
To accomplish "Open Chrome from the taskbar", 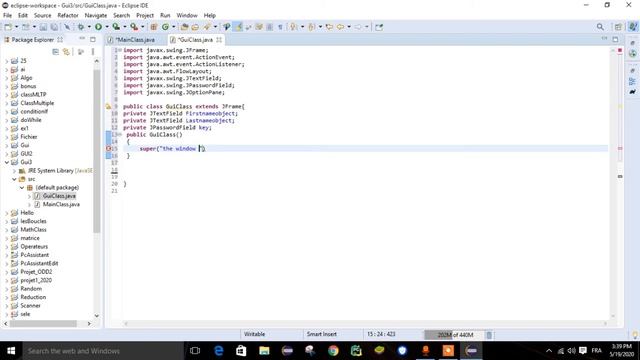I will [x=333, y=351].
